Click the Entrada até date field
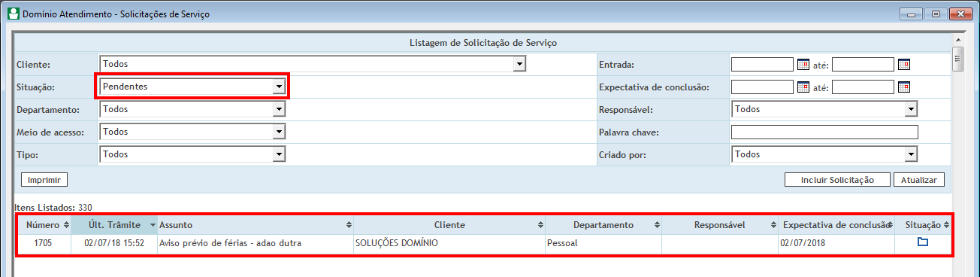The height and width of the screenshot is (277, 980). [863, 65]
